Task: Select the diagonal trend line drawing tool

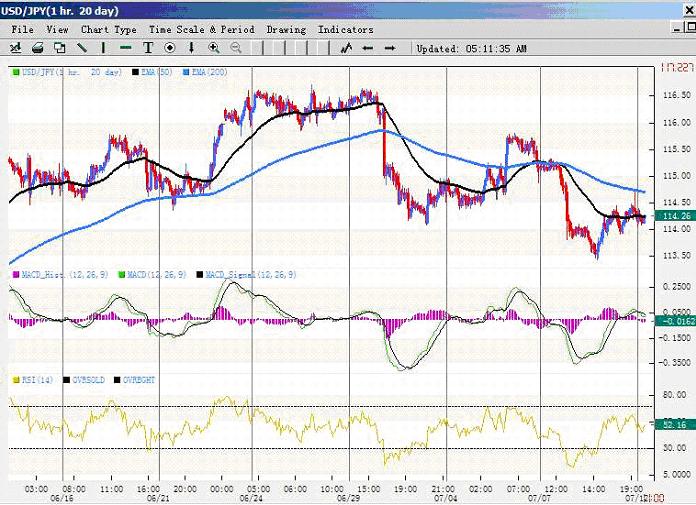Action: (82, 47)
